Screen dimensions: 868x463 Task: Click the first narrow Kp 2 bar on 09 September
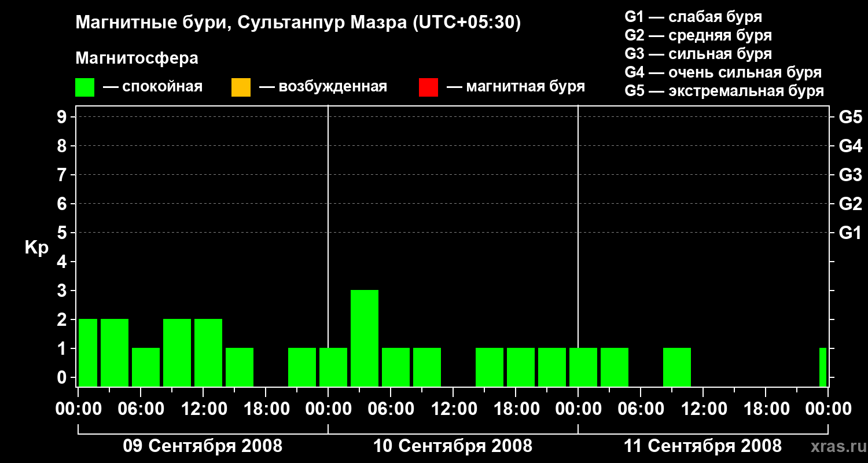coord(88,352)
